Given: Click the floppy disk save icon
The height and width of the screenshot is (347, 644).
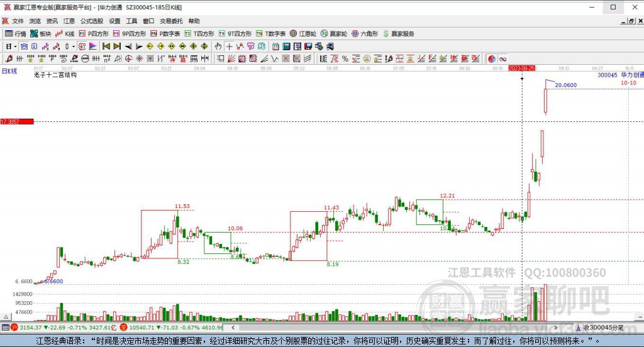Looking at the screenshot, I should coord(308,47).
